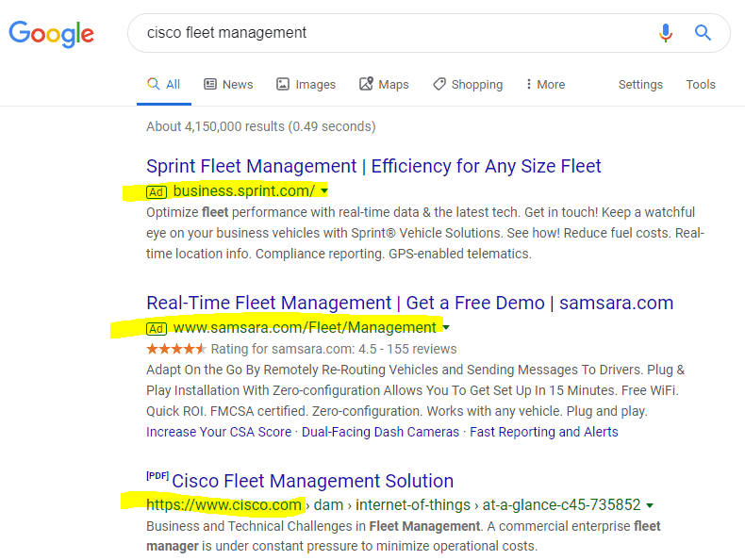Click the business.sprint.com/ URL text
This screenshot has width=745, height=560.
(x=243, y=191)
